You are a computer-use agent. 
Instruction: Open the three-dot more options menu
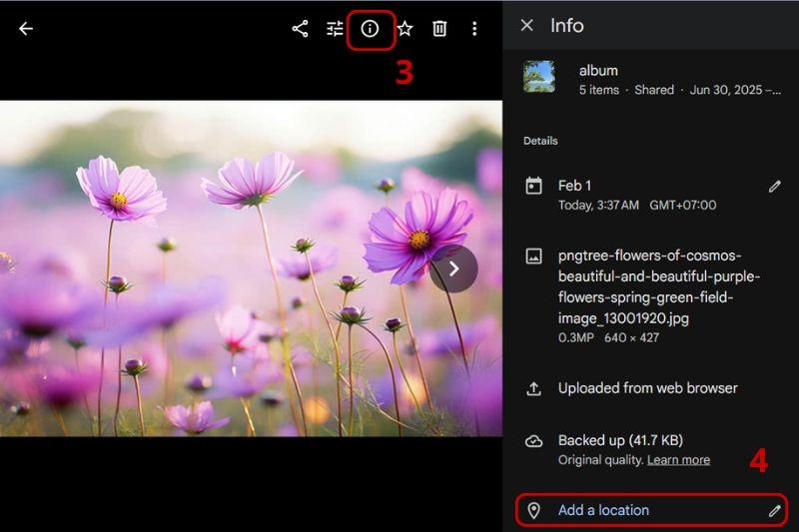[x=474, y=29]
